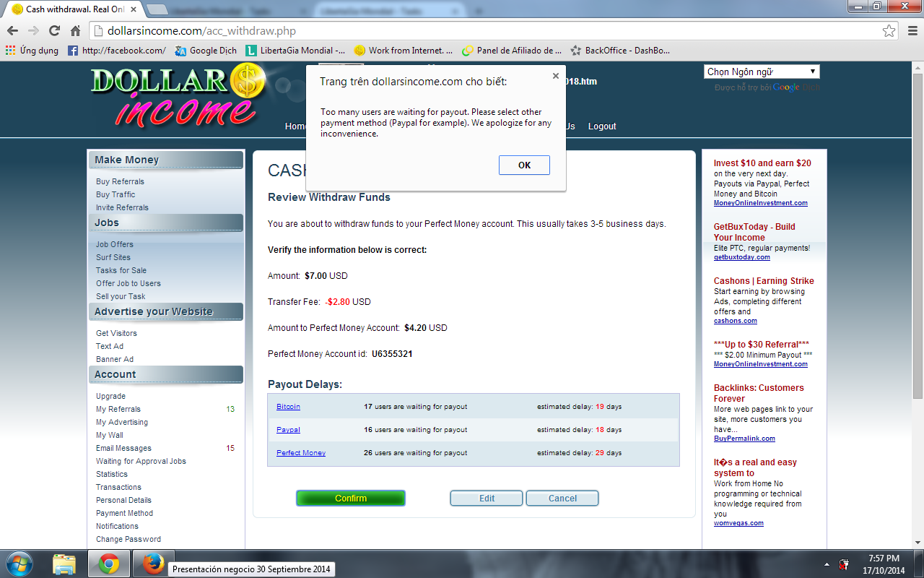Close the alert dialog with its X
The height and width of the screenshot is (578, 924).
click(555, 75)
